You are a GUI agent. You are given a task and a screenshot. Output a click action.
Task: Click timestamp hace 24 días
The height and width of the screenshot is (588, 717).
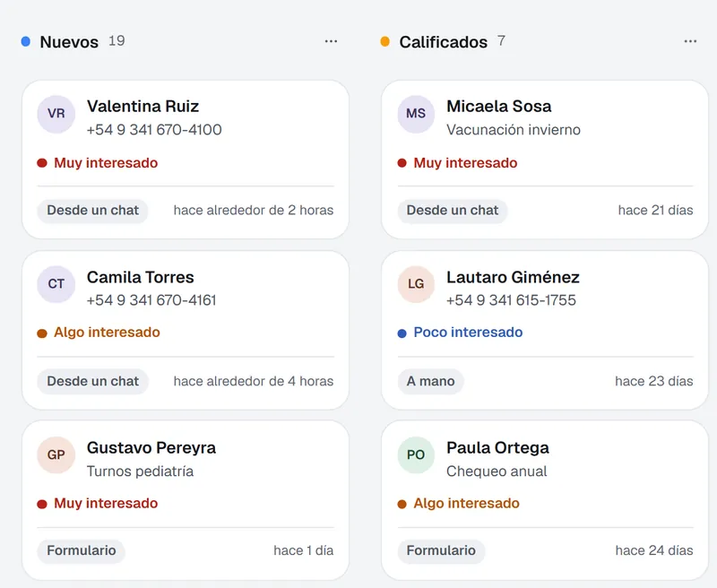[x=654, y=550]
